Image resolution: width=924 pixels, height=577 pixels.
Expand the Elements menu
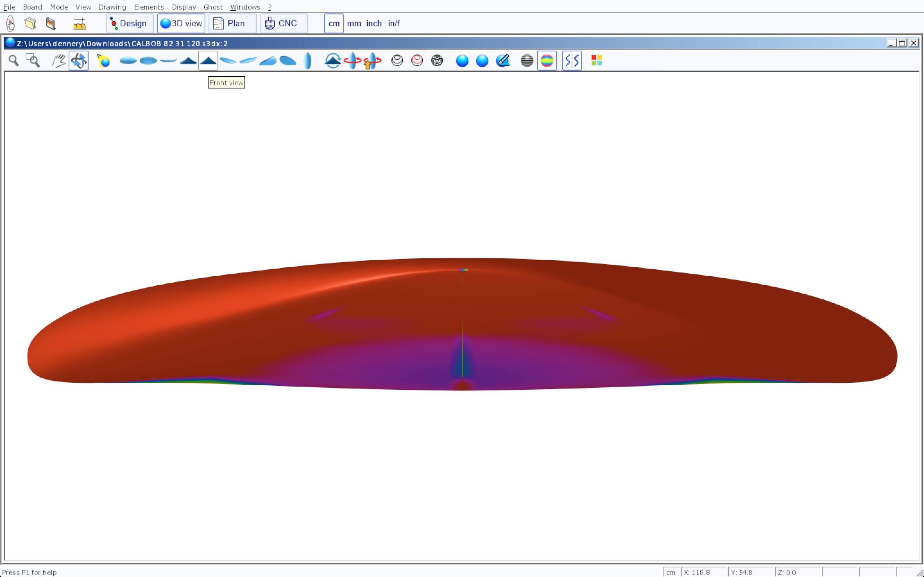[149, 7]
